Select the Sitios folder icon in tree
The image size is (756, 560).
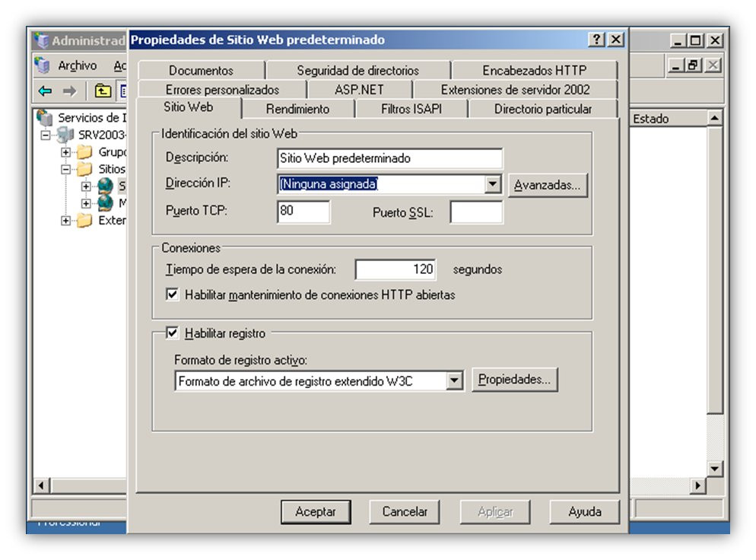(x=85, y=170)
